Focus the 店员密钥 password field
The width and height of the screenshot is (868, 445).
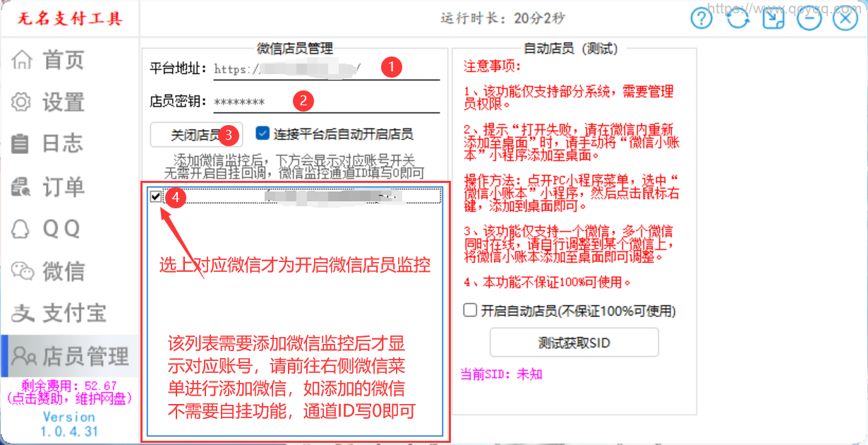tap(325, 102)
